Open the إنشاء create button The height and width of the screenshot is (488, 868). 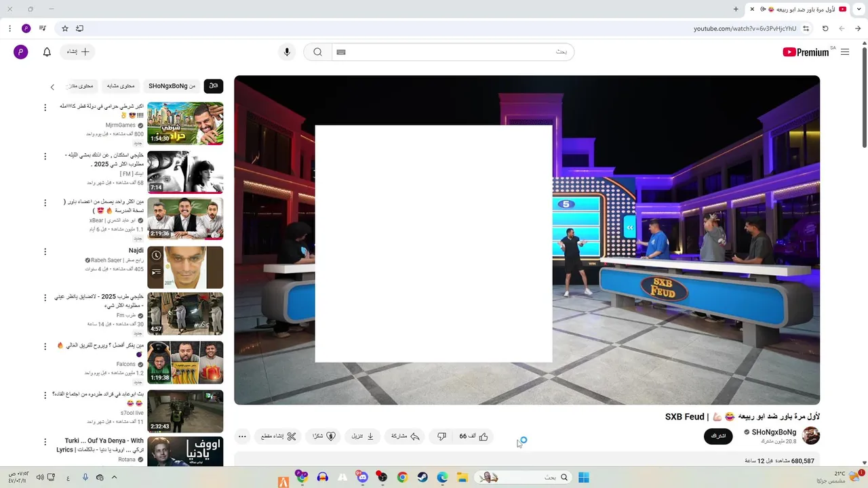click(x=78, y=52)
